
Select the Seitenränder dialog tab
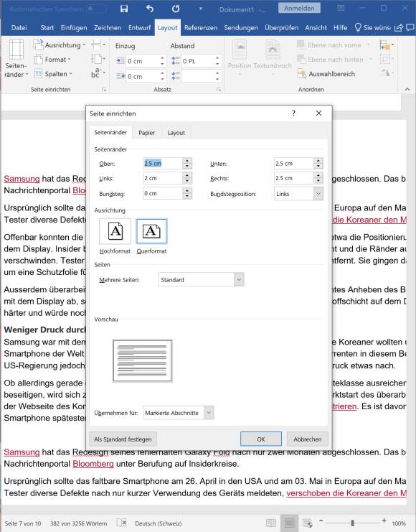[x=110, y=132]
